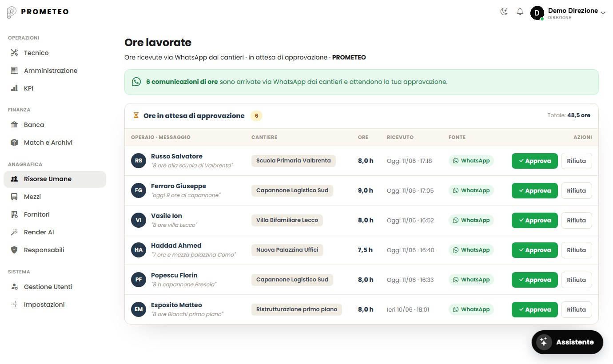Approve Russo Salvatore's hours
Screen dimensions: 613x364
pyautogui.click(x=534, y=161)
